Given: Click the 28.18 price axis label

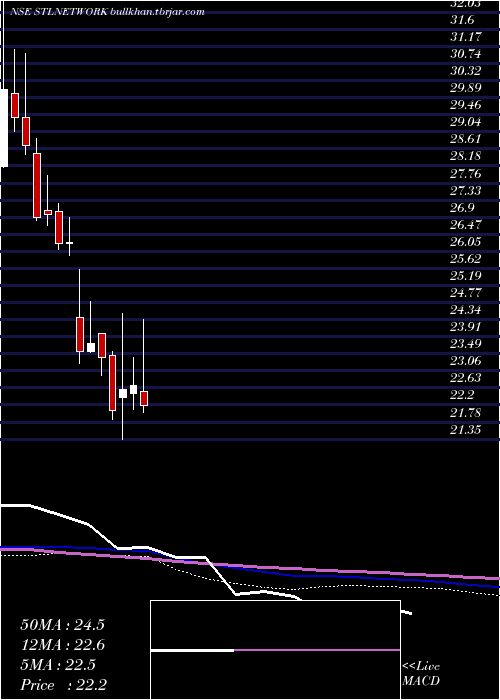Looking at the screenshot, I should pos(466,156).
